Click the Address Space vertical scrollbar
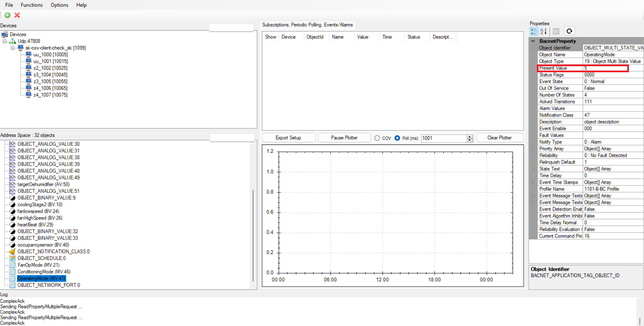This screenshot has width=644, height=326. [x=253, y=235]
